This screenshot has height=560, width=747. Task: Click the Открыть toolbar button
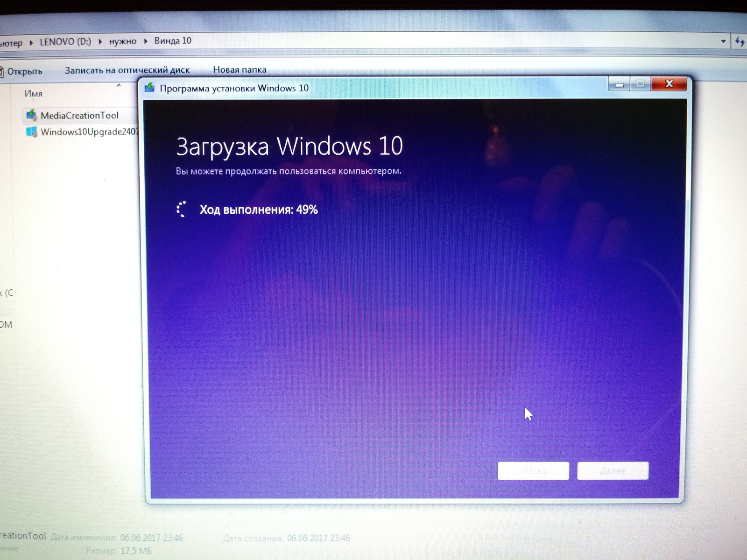(21, 71)
